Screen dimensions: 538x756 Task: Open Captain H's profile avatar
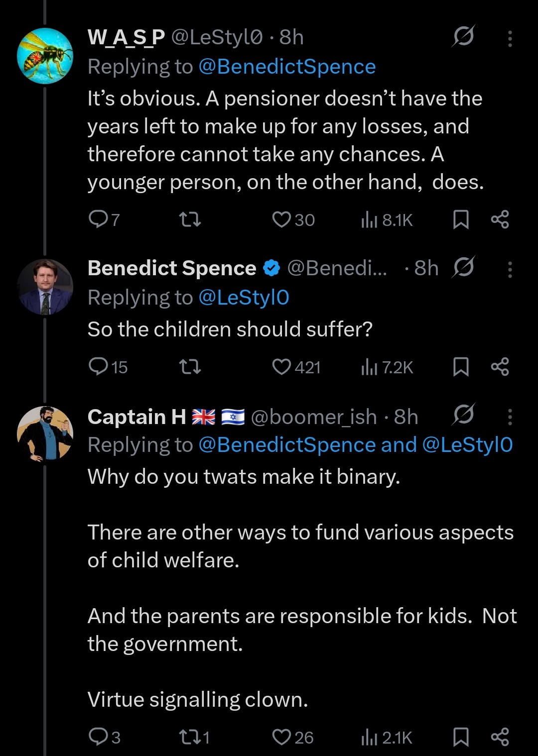click(45, 433)
